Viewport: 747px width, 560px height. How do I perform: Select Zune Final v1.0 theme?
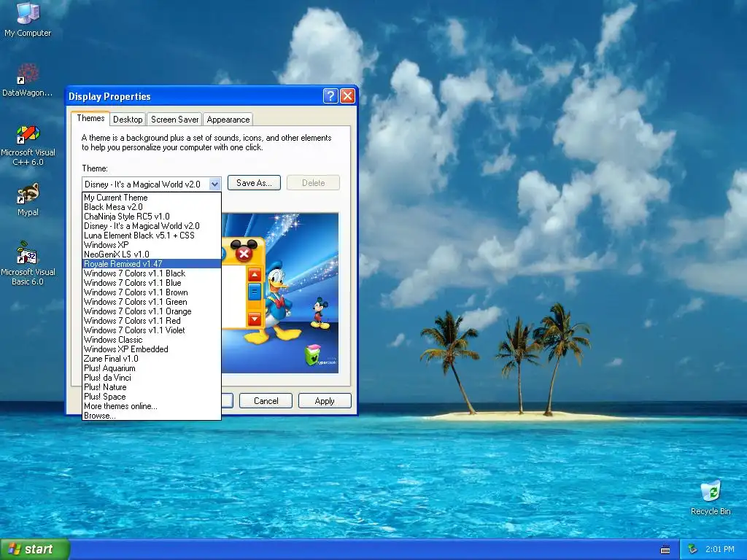152,359
